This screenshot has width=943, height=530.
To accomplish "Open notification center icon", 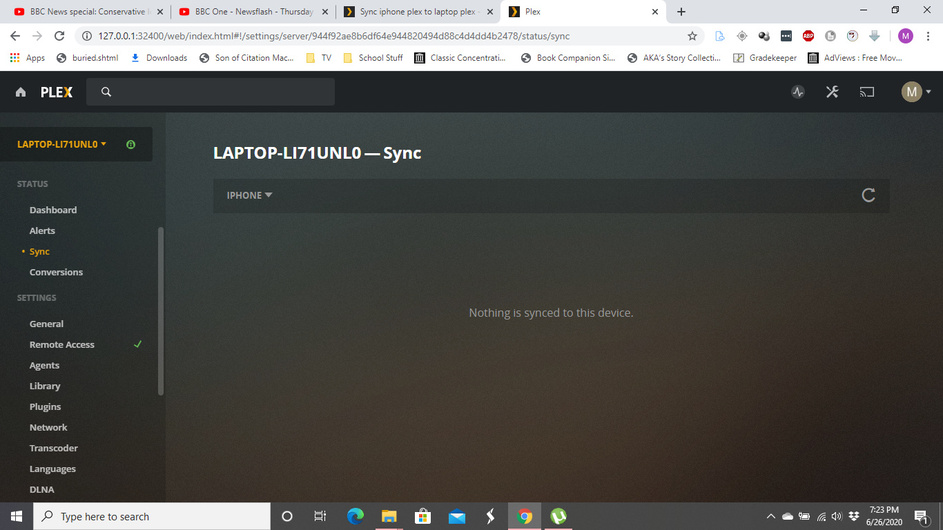I will click(x=921, y=516).
